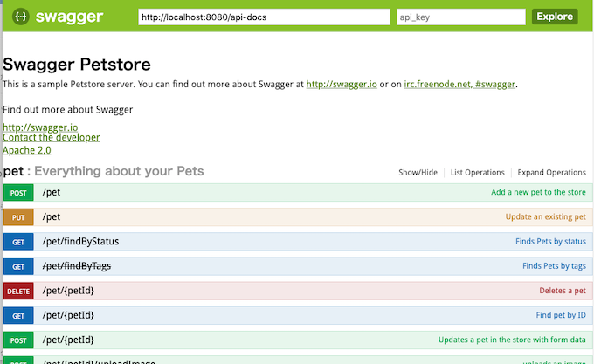Click Expand Operations for pet section

point(551,173)
